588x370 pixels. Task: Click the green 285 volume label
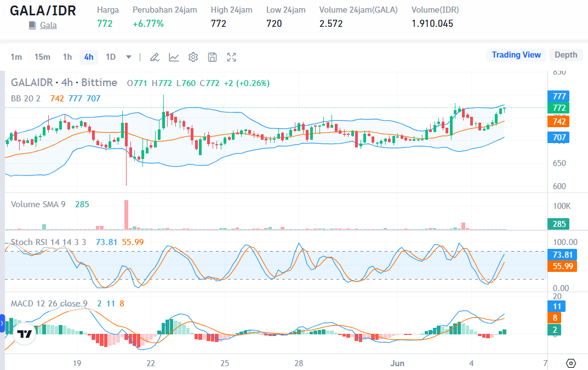pyautogui.click(x=558, y=224)
